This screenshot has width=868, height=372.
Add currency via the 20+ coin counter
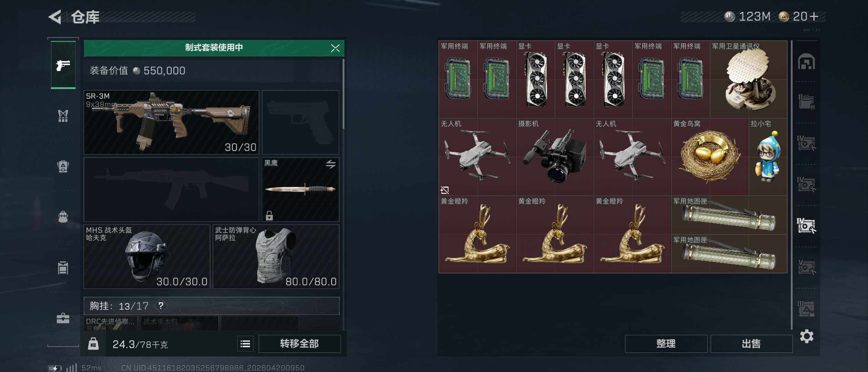[x=798, y=17]
